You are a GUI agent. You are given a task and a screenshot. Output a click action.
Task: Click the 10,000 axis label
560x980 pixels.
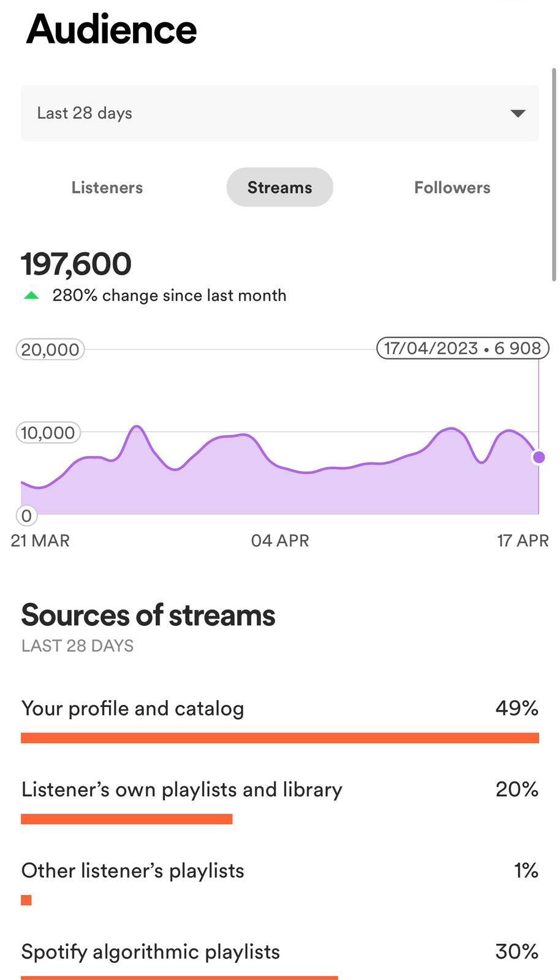click(x=48, y=433)
